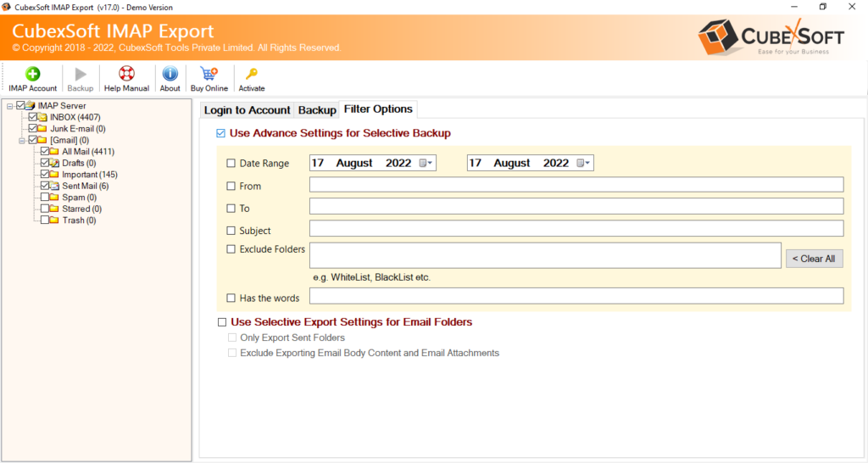
Task: Click the end date year 2022
Action: click(556, 164)
